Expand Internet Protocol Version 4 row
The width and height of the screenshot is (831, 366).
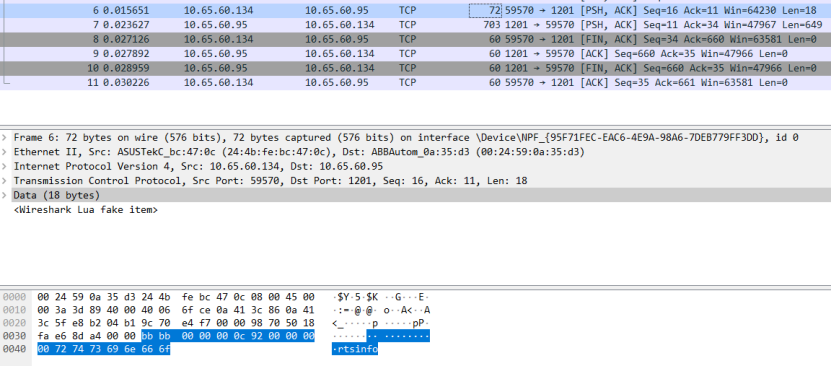coord(5,166)
